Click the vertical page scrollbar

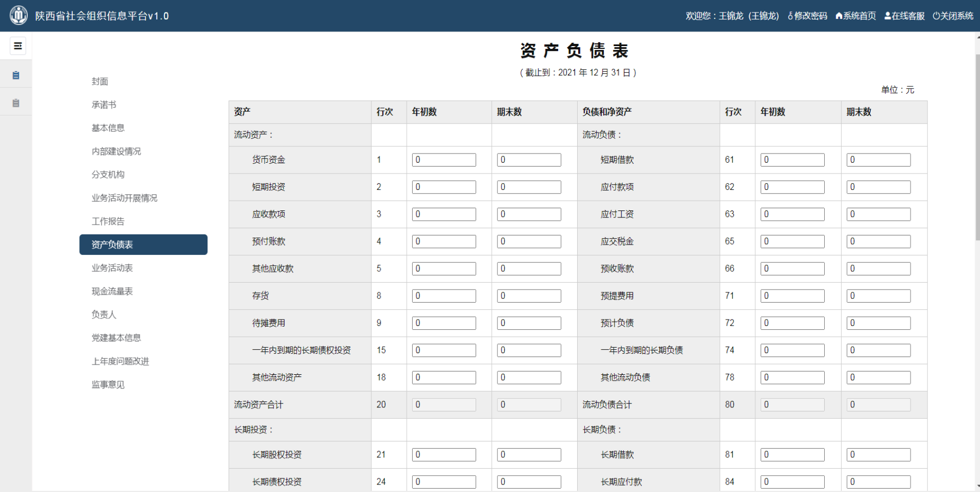tap(977, 146)
